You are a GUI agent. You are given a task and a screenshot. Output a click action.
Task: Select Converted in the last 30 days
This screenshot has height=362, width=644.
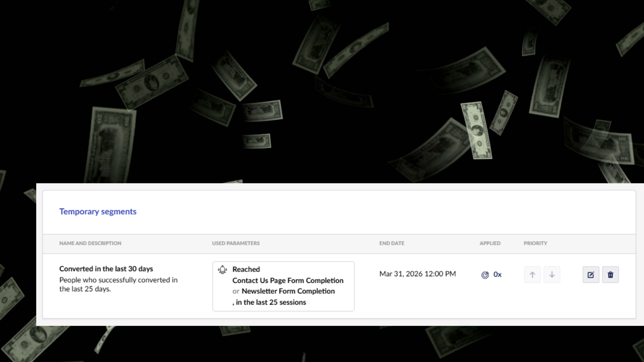[x=106, y=269]
